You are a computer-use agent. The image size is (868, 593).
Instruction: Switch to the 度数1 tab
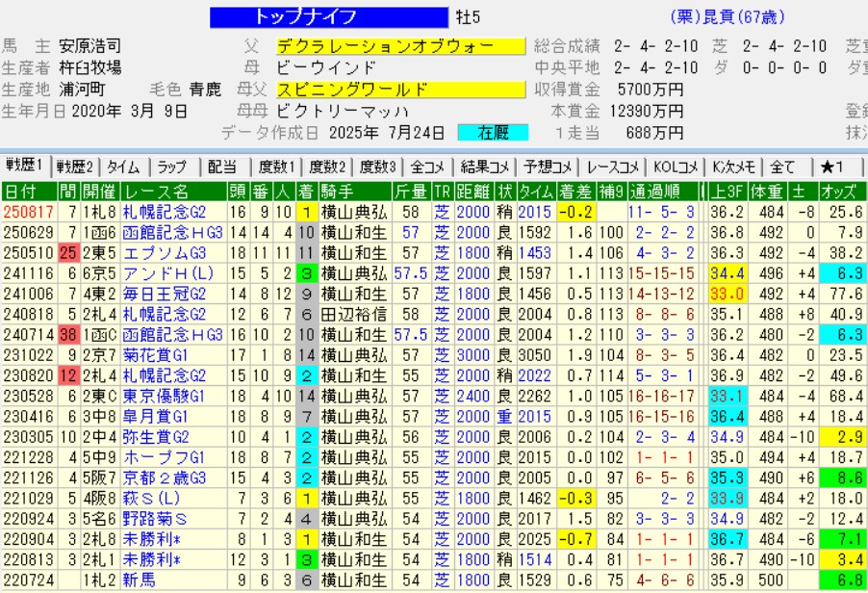(275, 167)
